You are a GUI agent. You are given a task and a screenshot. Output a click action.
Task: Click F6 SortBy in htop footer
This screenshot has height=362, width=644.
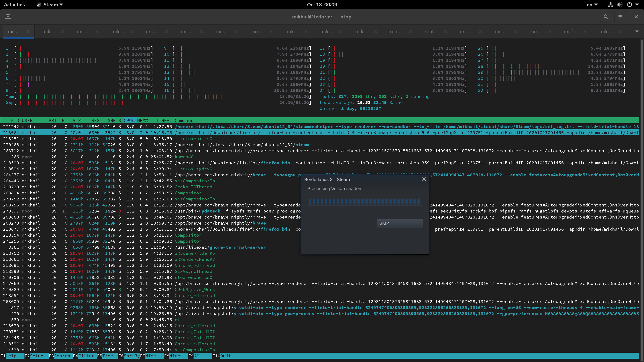click(x=129, y=356)
